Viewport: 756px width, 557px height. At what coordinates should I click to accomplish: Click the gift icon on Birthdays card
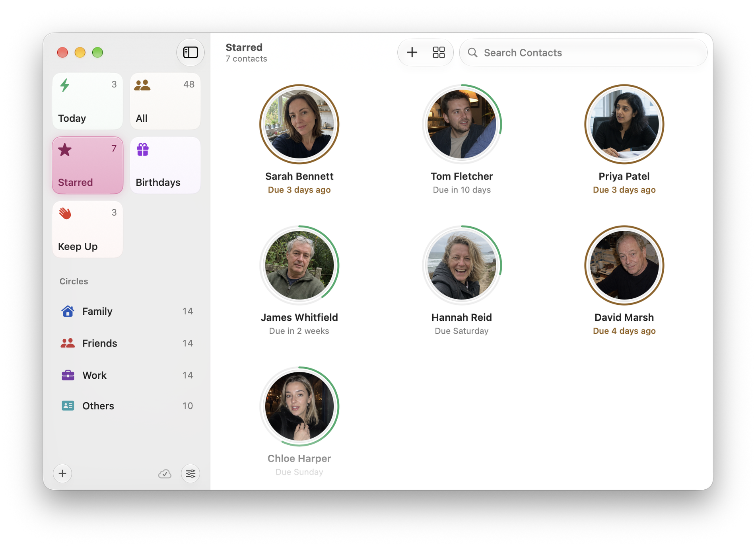142,150
